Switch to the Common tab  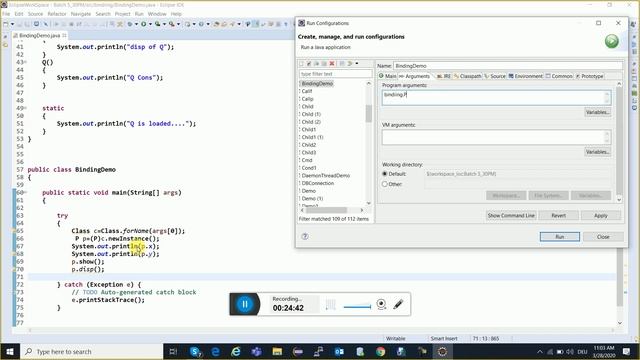(x=559, y=76)
